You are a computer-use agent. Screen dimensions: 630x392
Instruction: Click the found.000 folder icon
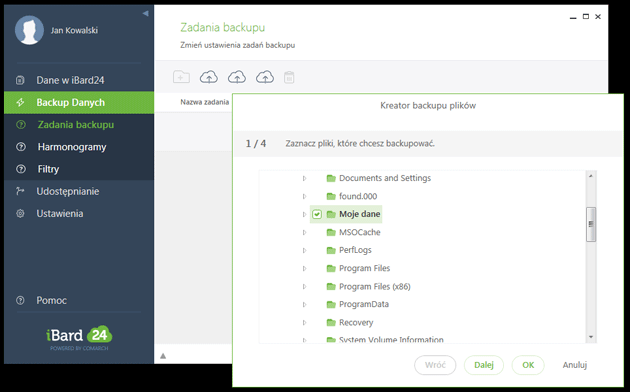click(331, 196)
